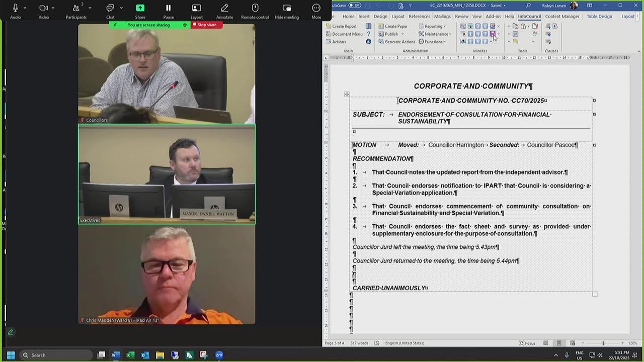Click purple save icon in Minutes group

493,34
